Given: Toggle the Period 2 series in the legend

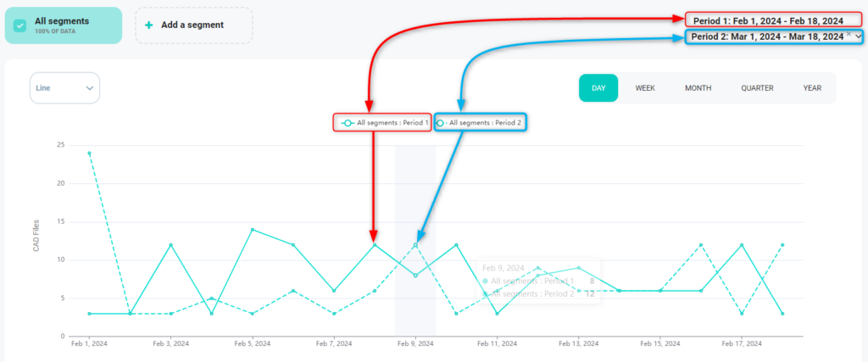Looking at the screenshot, I should [x=485, y=123].
